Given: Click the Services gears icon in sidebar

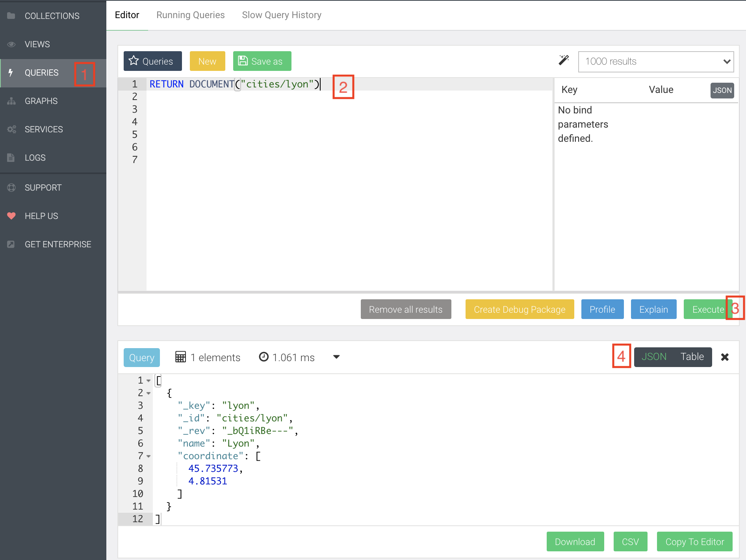Looking at the screenshot, I should point(11,129).
